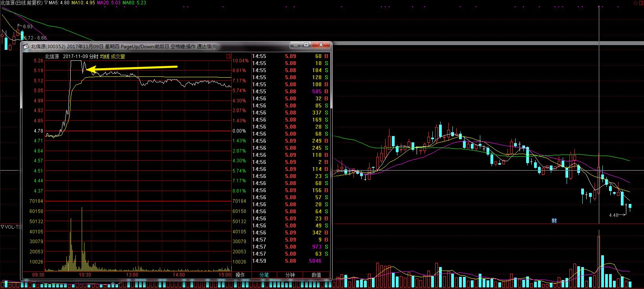Click the MA20 moving average label
This screenshot has width=644, height=289.
click(108, 3)
